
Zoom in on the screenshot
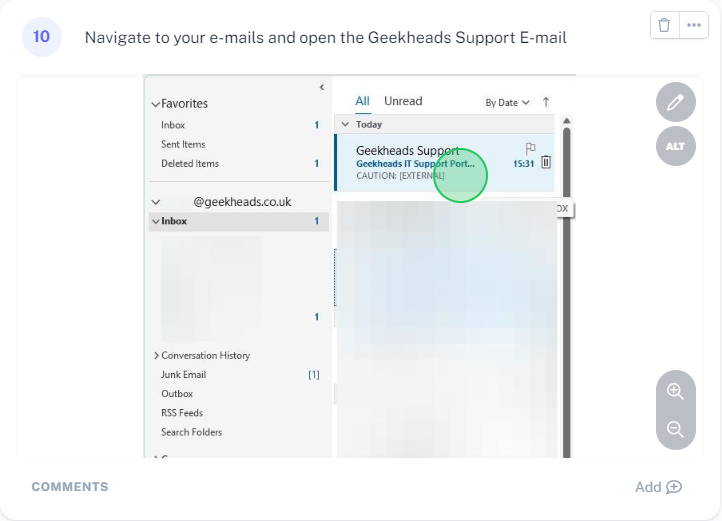(676, 391)
